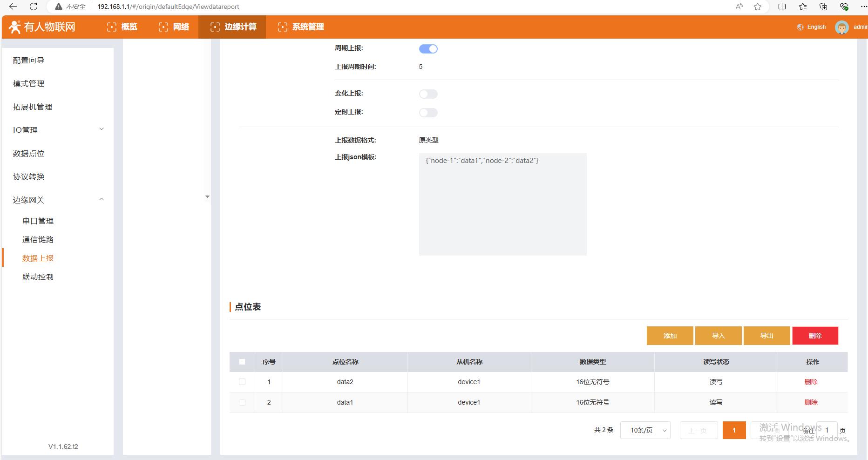Turn on the 定时上报 toggle
The height and width of the screenshot is (460, 868).
click(x=428, y=113)
